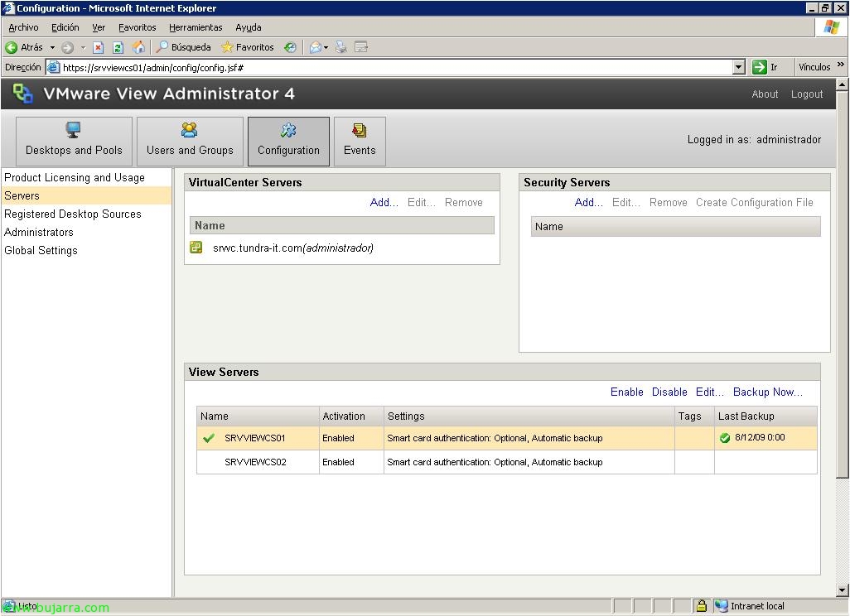The width and height of the screenshot is (850, 616).
Task: Click the Intranet local zone icon
Action: 721,606
